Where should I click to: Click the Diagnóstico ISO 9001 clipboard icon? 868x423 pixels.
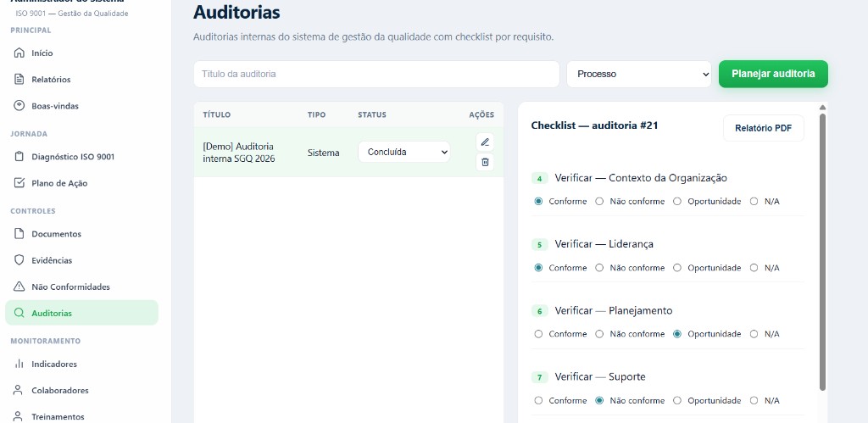[19, 157]
